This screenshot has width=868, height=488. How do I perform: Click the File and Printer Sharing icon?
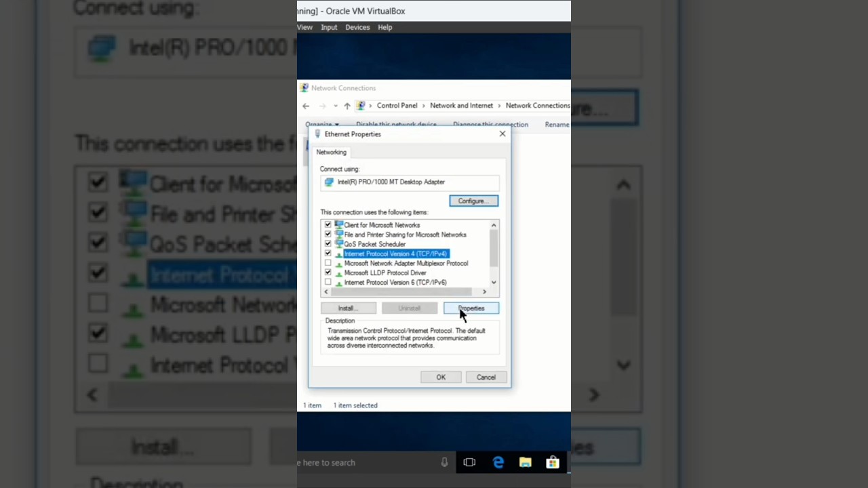[x=338, y=234]
